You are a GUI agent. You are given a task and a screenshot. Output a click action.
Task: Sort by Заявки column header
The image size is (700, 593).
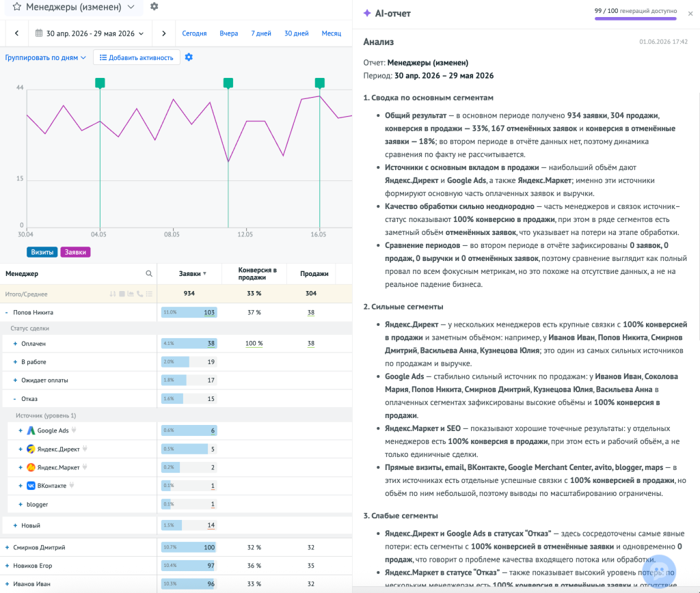click(x=192, y=273)
